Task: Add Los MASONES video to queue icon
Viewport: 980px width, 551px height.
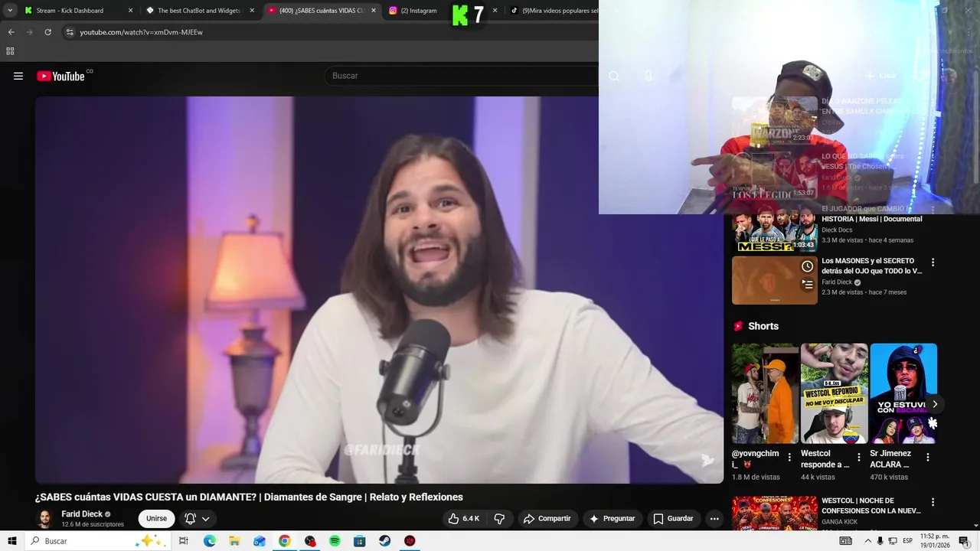Action: [x=807, y=285]
